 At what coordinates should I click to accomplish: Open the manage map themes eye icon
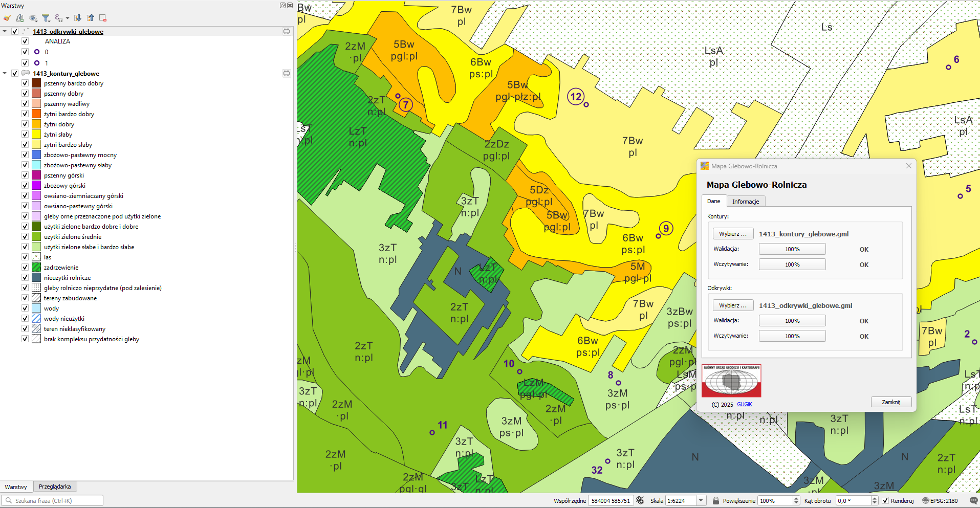pyautogui.click(x=33, y=18)
